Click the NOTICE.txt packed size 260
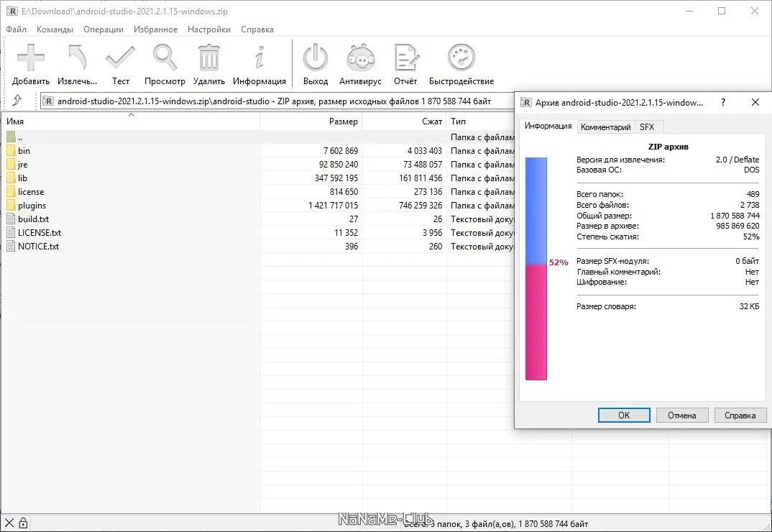The height and width of the screenshot is (532, 772). [436, 247]
